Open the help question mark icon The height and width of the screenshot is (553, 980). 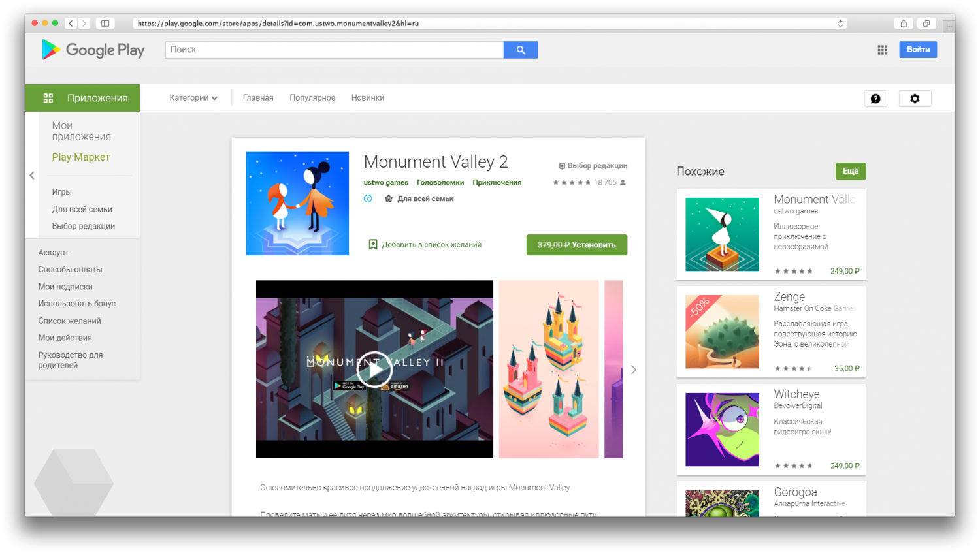pos(875,99)
